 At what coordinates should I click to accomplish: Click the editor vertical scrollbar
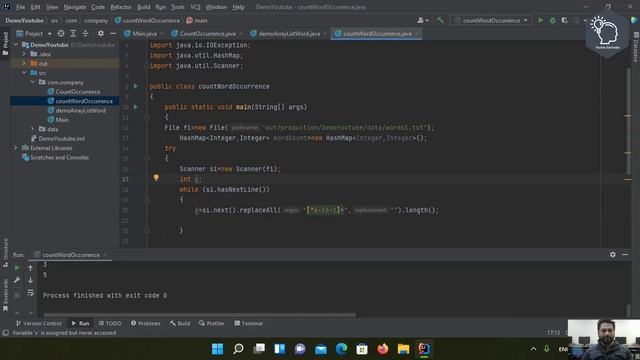(x=628, y=120)
